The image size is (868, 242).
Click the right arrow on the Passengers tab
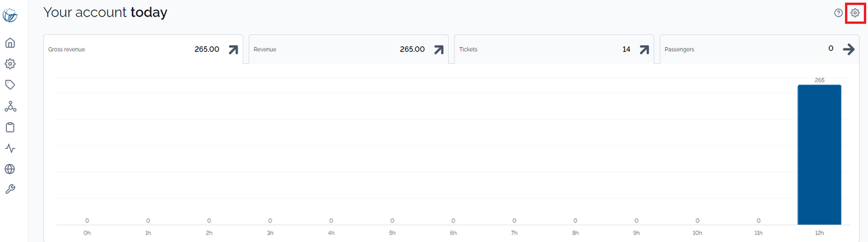point(849,50)
